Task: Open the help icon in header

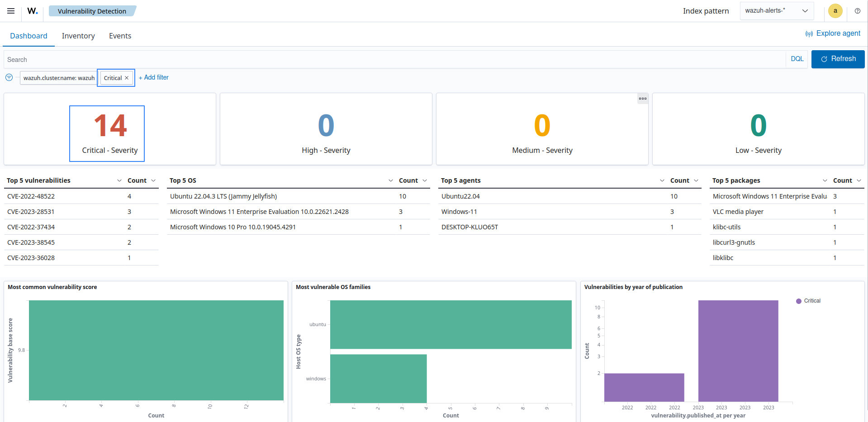Action: pyautogui.click(x=857, y=11)
